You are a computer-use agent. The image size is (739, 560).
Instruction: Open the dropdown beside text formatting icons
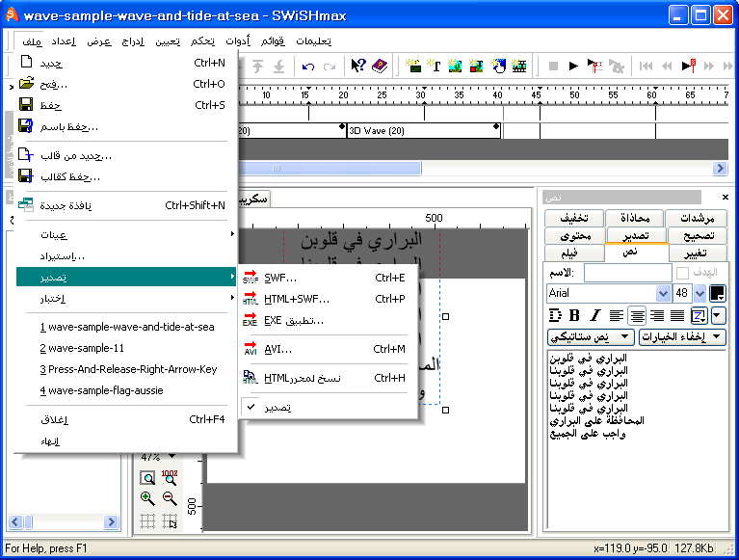tap(718, 315)
